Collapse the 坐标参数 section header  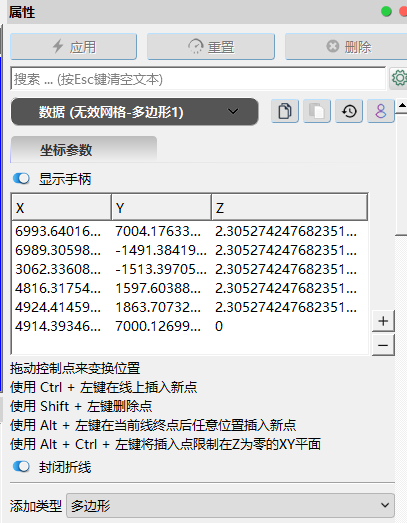[x=83, y=150]
